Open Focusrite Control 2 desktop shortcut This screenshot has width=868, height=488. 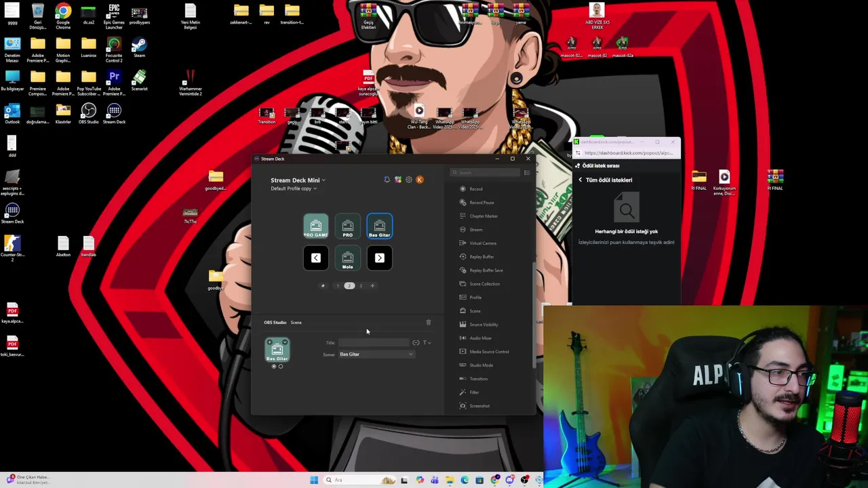(114, 50)
